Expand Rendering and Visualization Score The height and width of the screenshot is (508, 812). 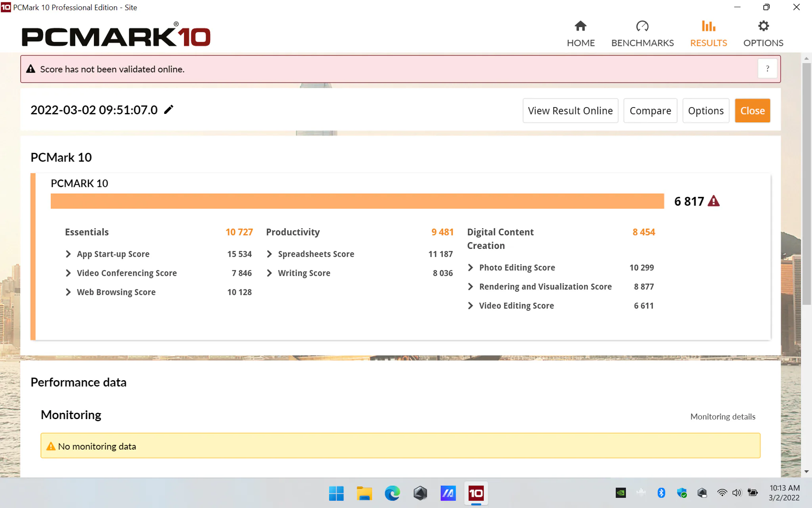(471, 287)
